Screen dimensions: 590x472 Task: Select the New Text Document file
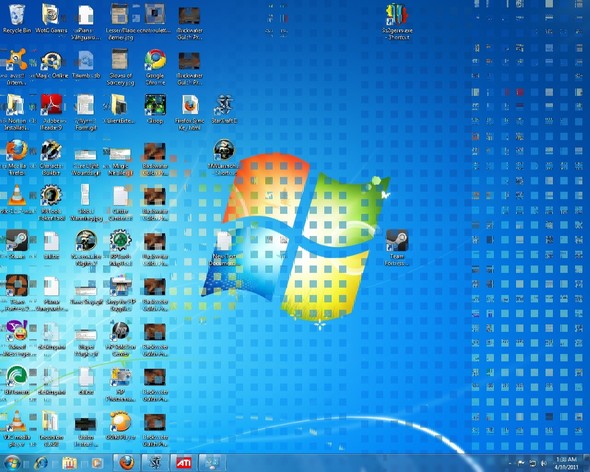coord(224,248)
